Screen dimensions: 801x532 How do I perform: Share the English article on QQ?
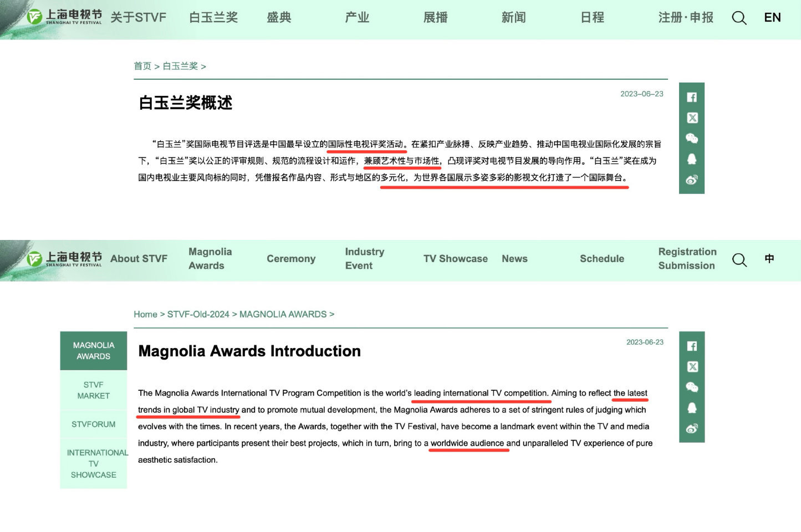692,408
